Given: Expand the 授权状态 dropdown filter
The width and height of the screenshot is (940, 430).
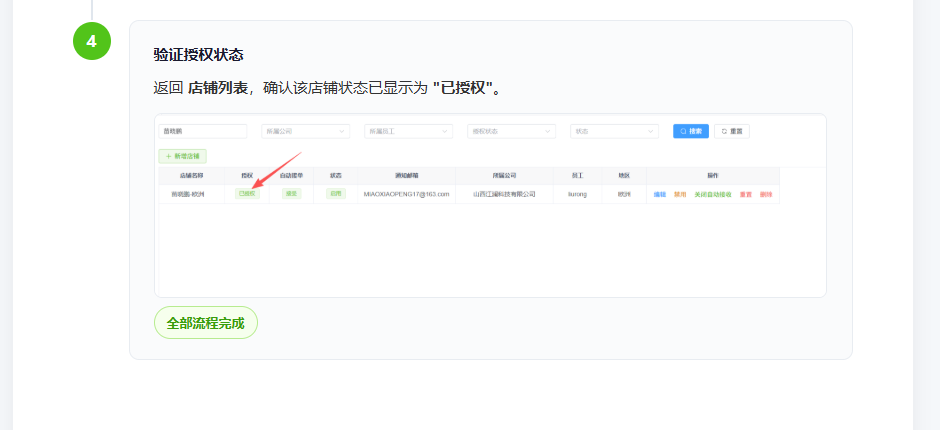Looking at the screenshot, I should point(511,131).
